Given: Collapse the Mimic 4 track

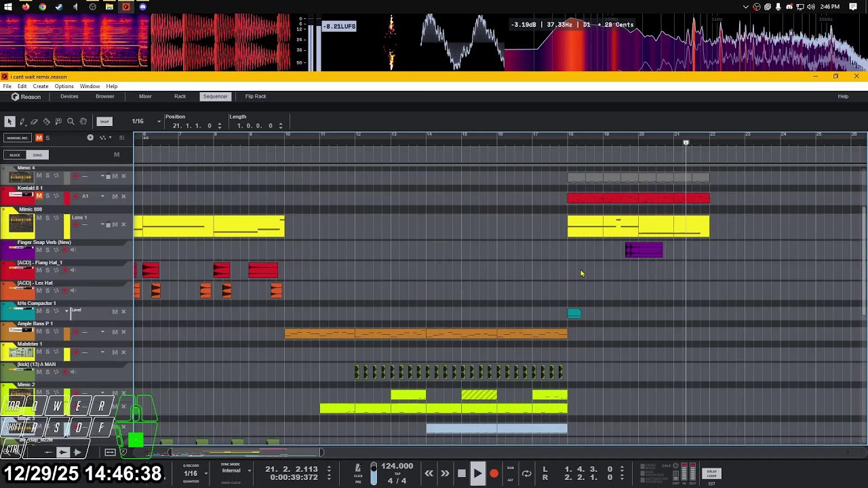Looking at the screenshot, I should 3,168.
